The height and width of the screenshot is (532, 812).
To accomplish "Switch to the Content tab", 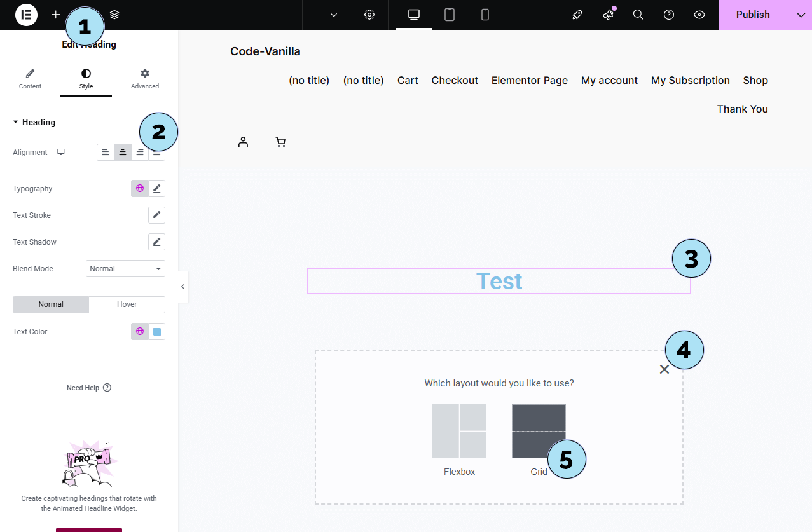I will click(x=30, y=79).
